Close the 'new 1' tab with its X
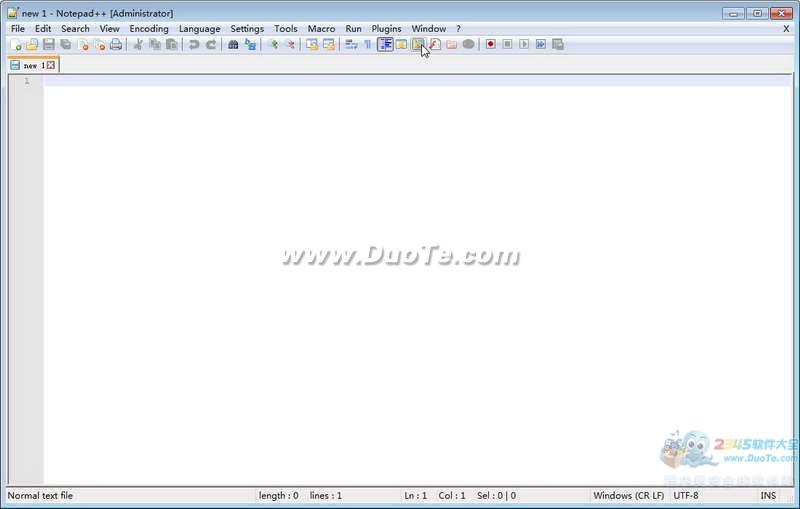800x509 pixels. point(51,65)
